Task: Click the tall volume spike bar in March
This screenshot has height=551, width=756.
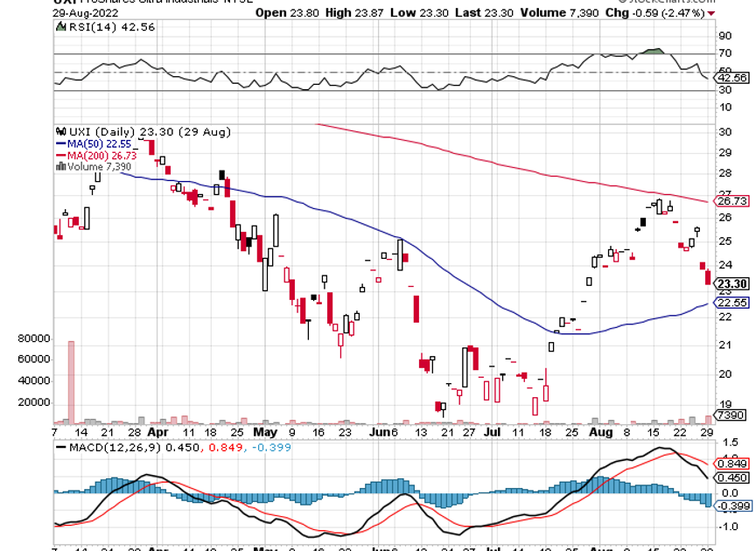Action: point(72,383)
